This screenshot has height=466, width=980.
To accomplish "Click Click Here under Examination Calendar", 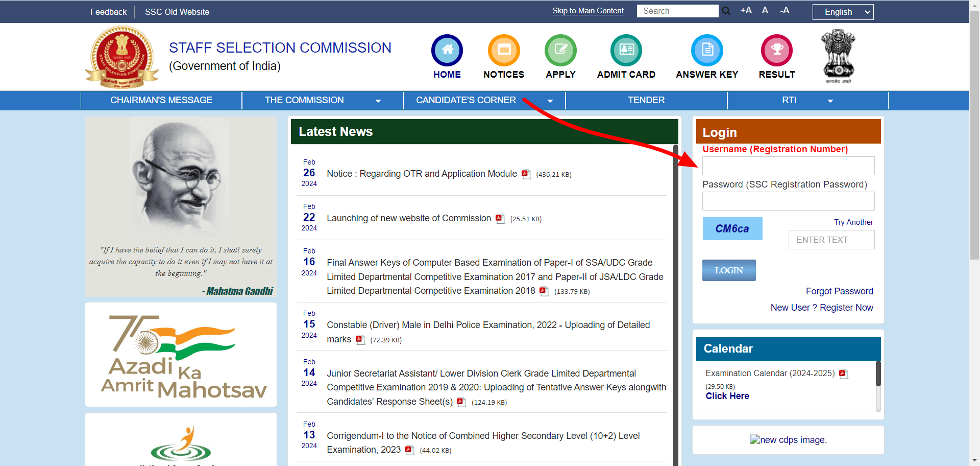I will [x=727, y=396].
